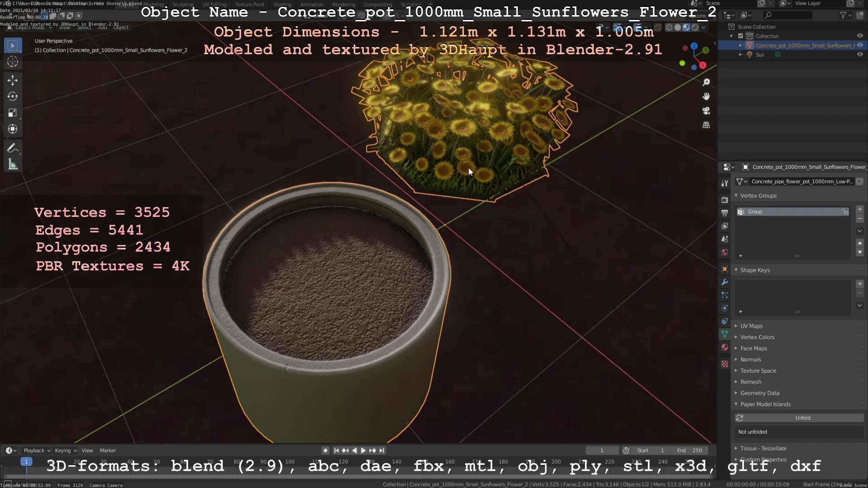The image size is (868, 488).
Task: Enable solid viewport shading
Action: pyautogui.click(x=678, y=27)
